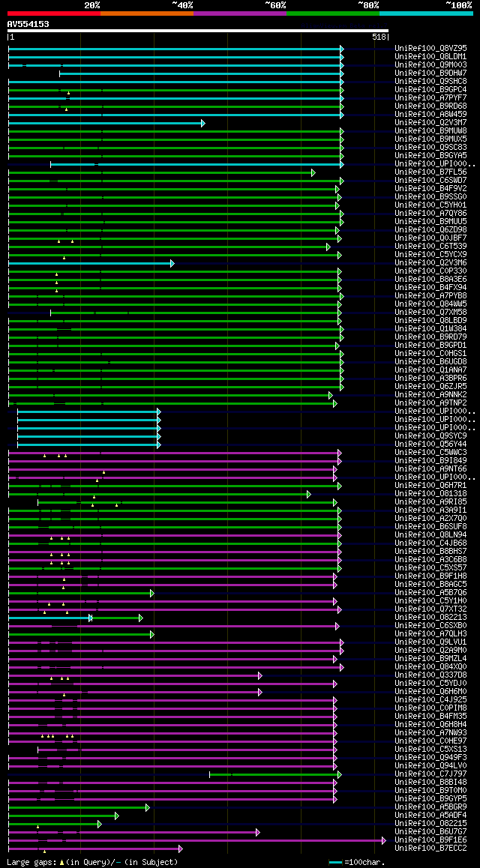This screenshot has width=480, height=868.
Task: Select the UniRef100_Q9LVU1 label
Action: (x=430, y=642)
